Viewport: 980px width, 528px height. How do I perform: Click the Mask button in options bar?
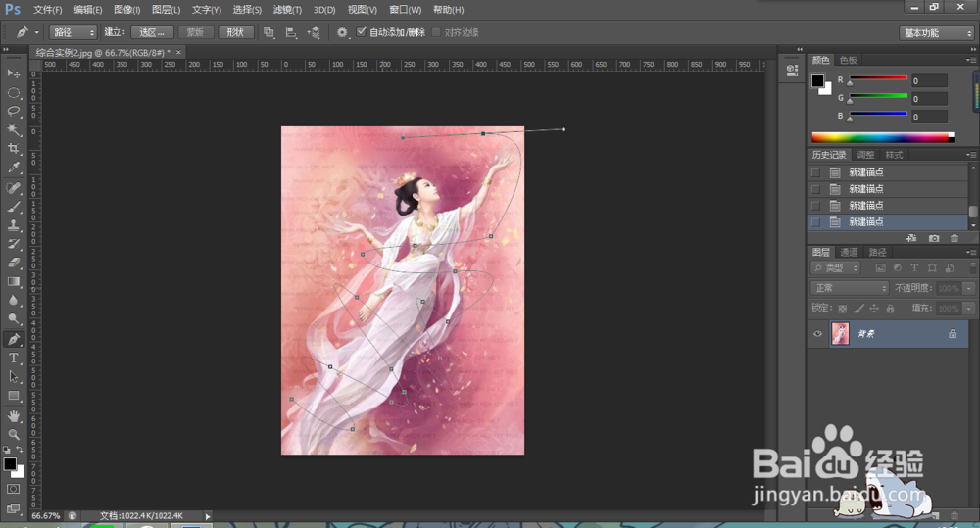195,32
